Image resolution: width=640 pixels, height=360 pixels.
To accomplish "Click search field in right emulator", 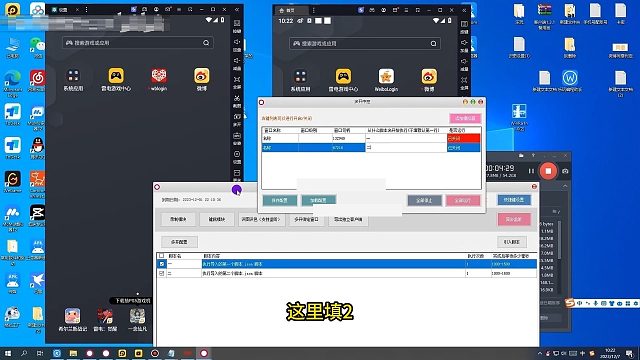I will tap(364, 43).
